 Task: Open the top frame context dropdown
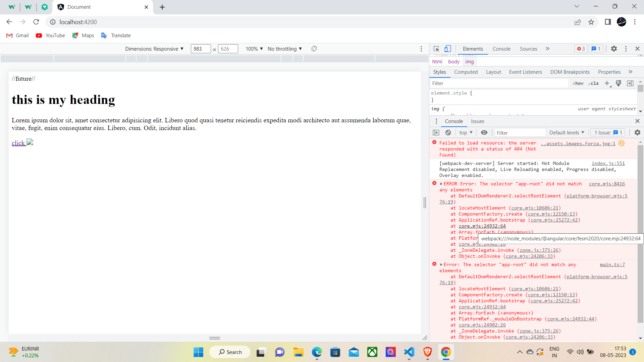466,132
